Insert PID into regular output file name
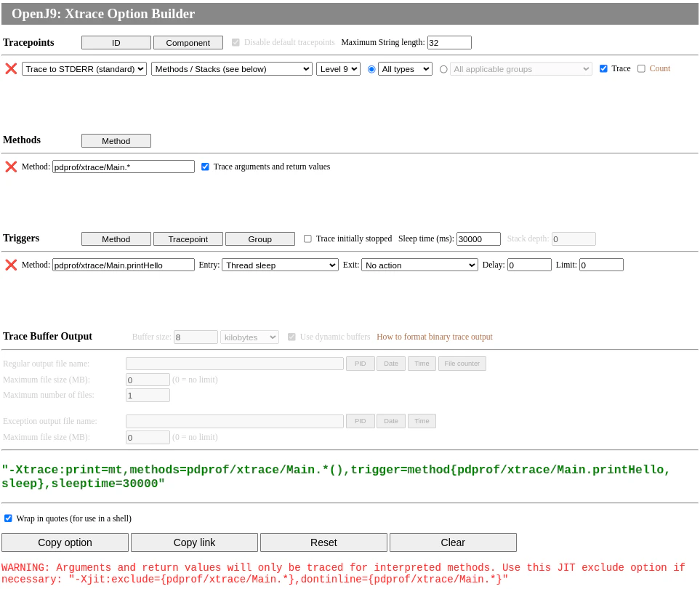This screenshot has width=700, height=589. tap(361, 364)
